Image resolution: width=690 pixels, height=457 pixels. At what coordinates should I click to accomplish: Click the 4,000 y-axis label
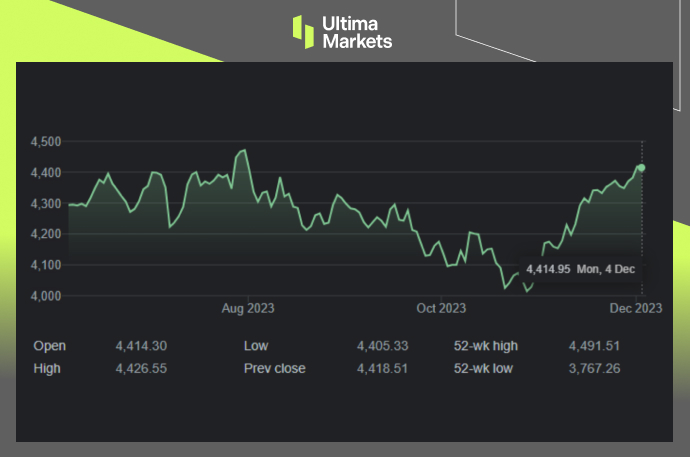(47, 296)
